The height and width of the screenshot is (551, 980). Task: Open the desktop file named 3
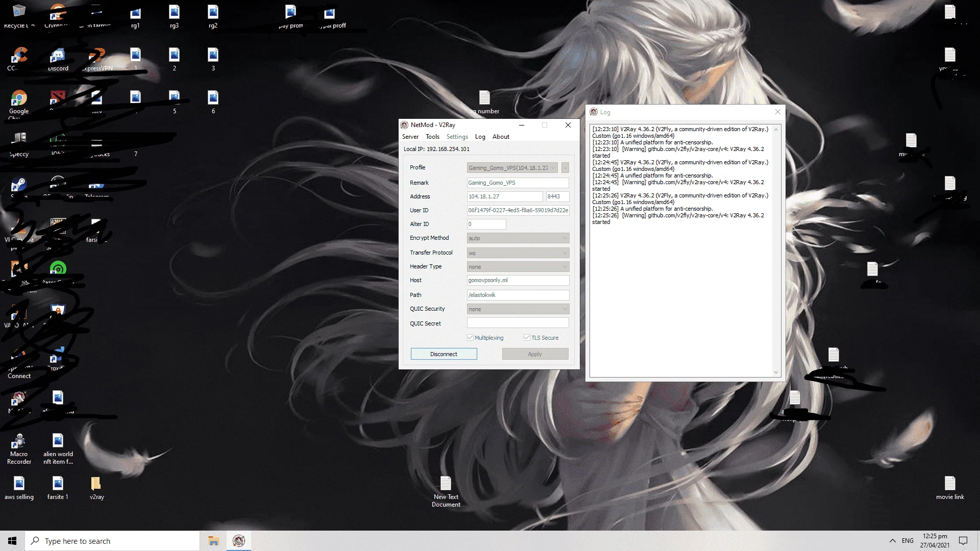coord(213,59)
